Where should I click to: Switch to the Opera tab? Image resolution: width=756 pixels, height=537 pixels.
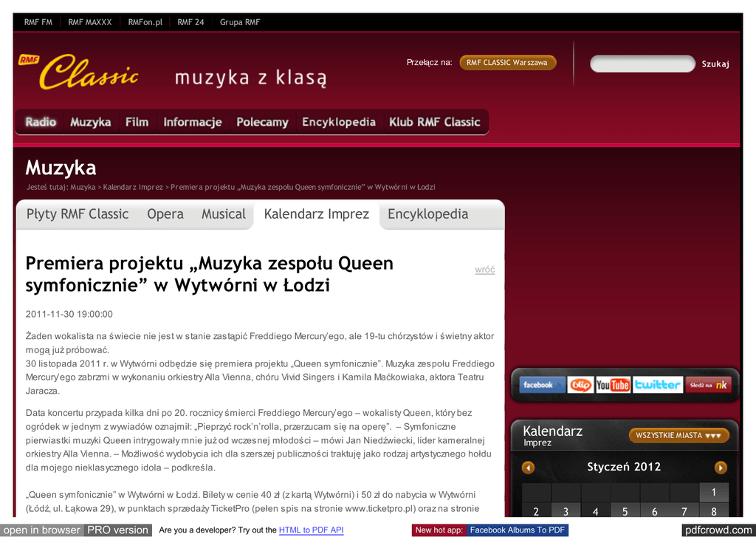click(165, 214)
